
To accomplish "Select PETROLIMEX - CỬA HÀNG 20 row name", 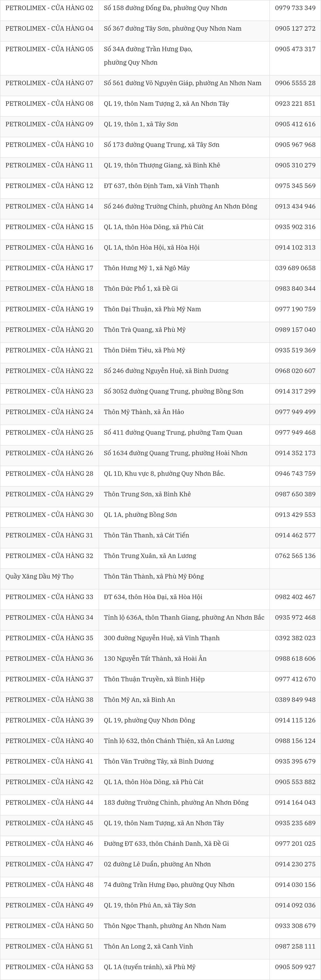I will (49, 330).
